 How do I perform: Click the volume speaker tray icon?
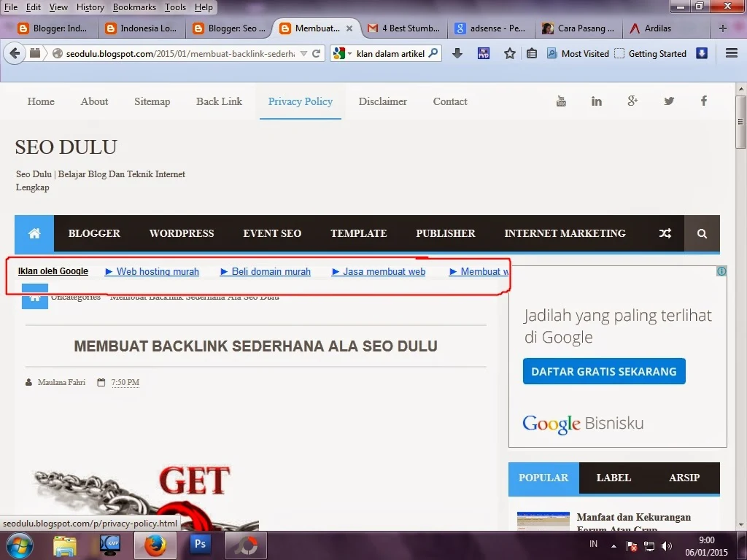[x=667, y=545]
